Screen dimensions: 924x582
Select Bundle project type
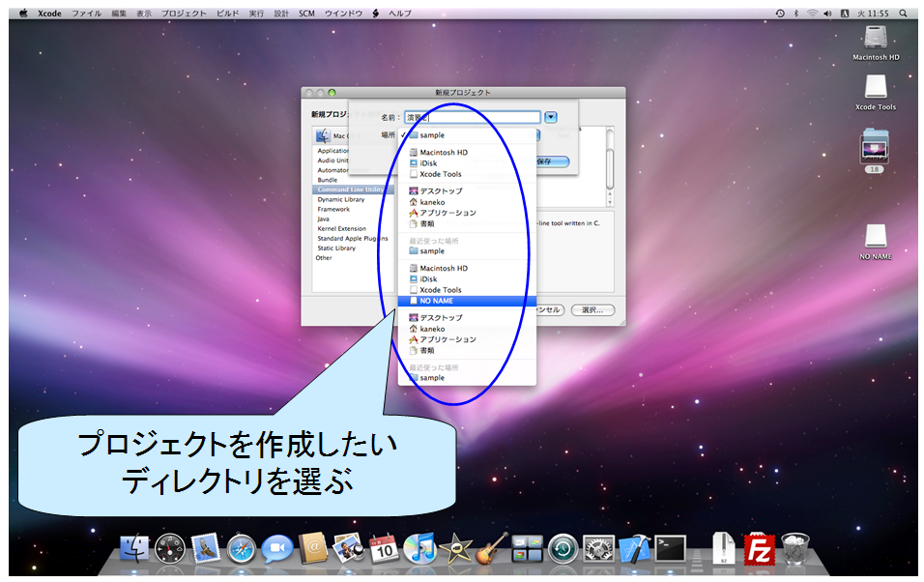coord(328,180)
